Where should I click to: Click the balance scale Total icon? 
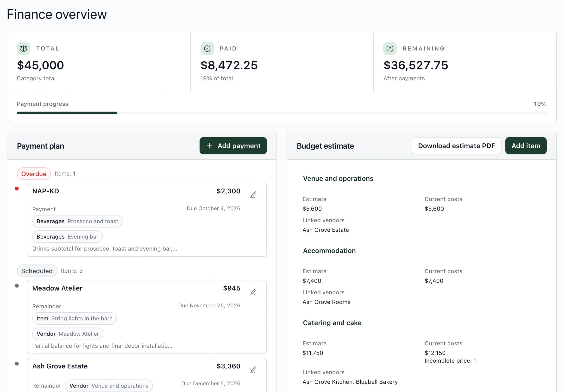(24, 49)
